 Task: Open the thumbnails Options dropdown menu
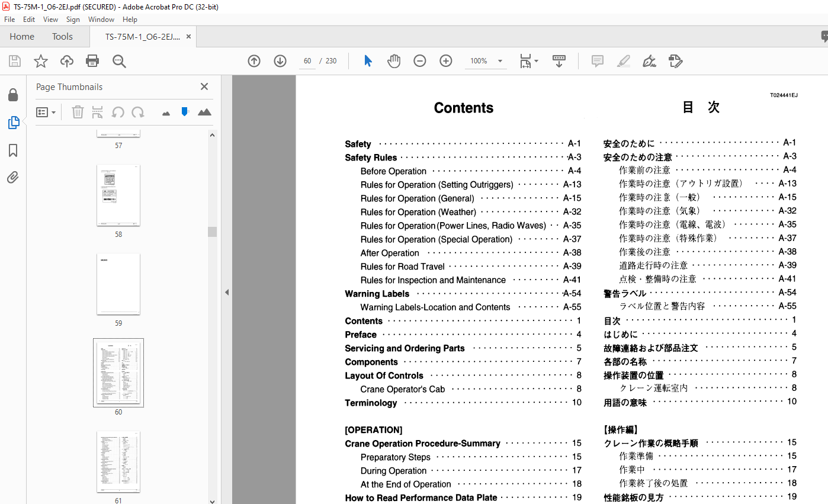coord(46,112)
